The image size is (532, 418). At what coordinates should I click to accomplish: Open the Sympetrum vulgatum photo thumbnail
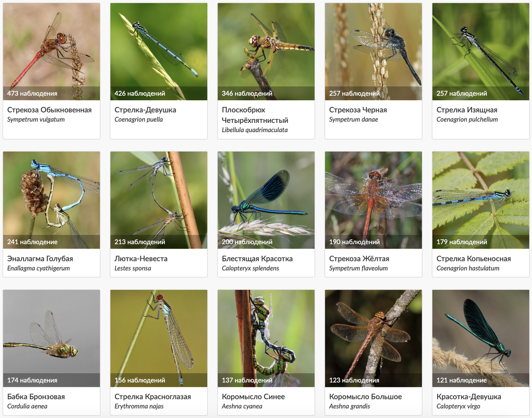point(51,51)
